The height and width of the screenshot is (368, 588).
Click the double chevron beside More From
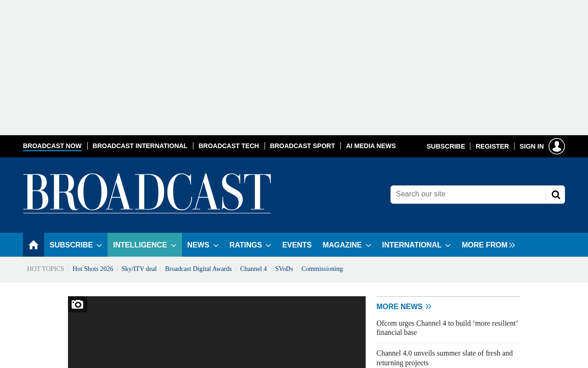tap(512, 245)
